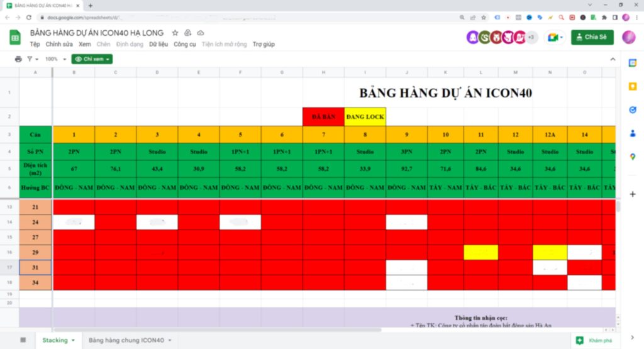The width and height of the screenshot is (644, 349).
Task: Open the Trợ giúp menu
Action: click(x=264, y=45)
